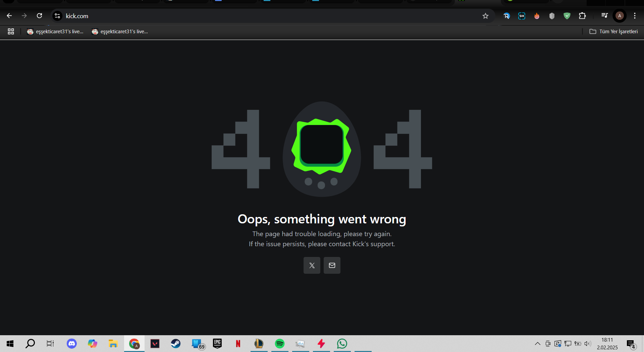Open the Tüm Yer İşaretleri bookmarks folder
Screen dimensions: 644x352
click(x=614, y=31)
